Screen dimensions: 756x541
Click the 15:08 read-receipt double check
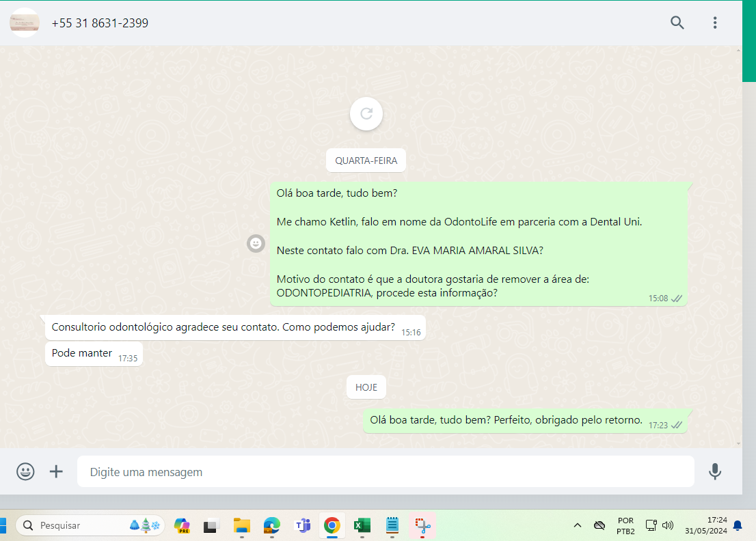(677, 299)
